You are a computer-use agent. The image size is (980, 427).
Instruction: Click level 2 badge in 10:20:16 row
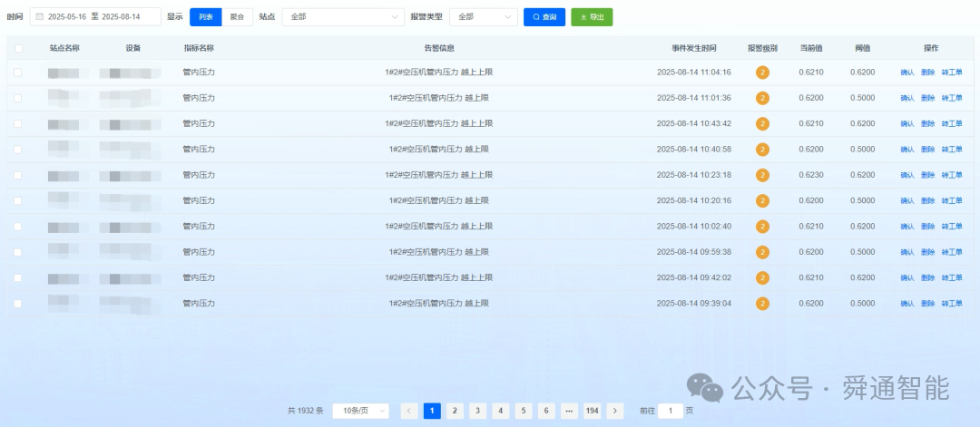point(762,200)
